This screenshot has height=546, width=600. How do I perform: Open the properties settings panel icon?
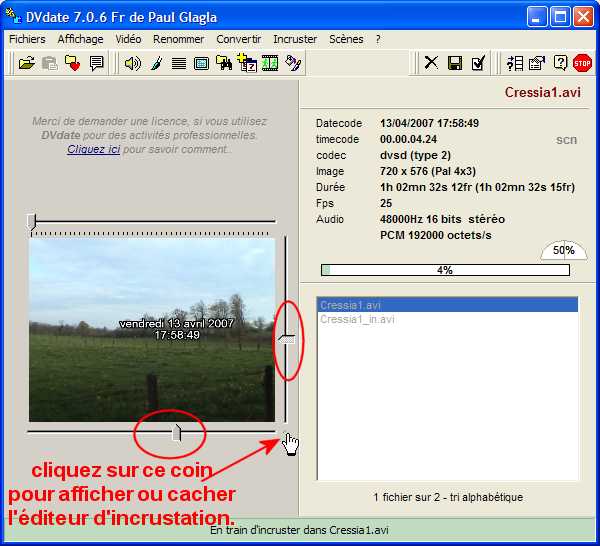coord(537,63)
